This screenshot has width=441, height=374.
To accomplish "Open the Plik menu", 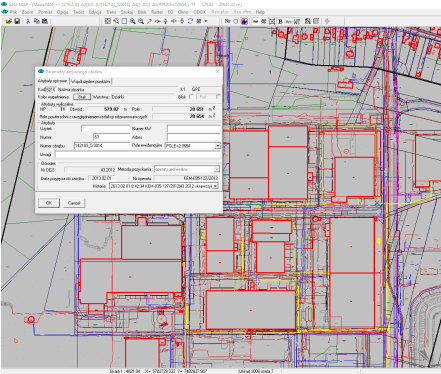I will [x=13, y=12].
